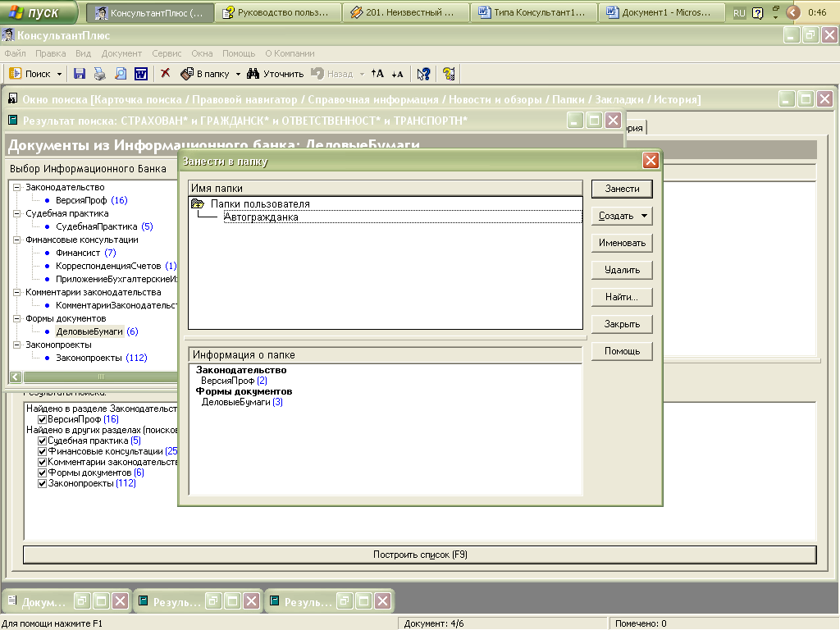Increase font size icon

tap(377, 74)
